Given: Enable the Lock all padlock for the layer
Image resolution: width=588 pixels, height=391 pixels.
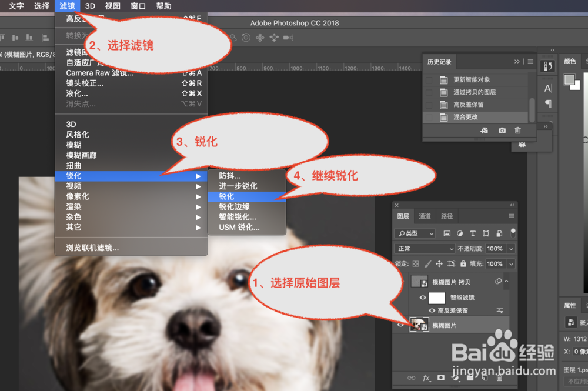Looking at the screenshot, I should point(463,263).
